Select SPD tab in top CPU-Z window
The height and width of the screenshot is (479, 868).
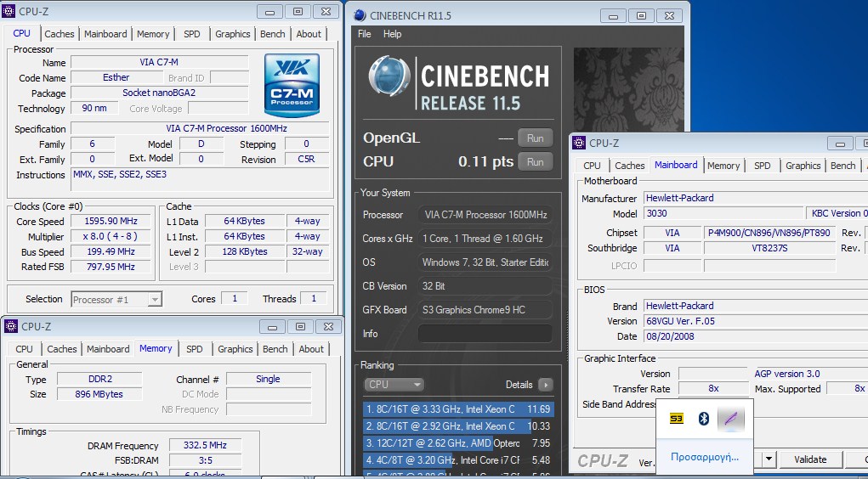click(x=191, y=34)
